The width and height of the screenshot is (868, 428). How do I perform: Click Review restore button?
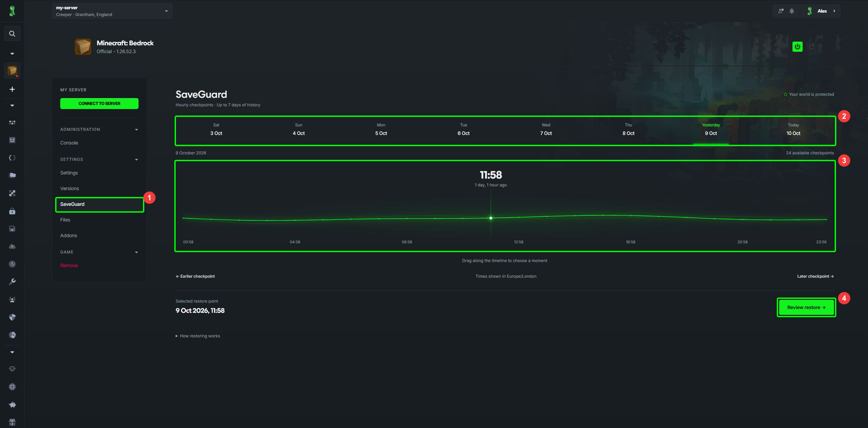pos(806,307)
